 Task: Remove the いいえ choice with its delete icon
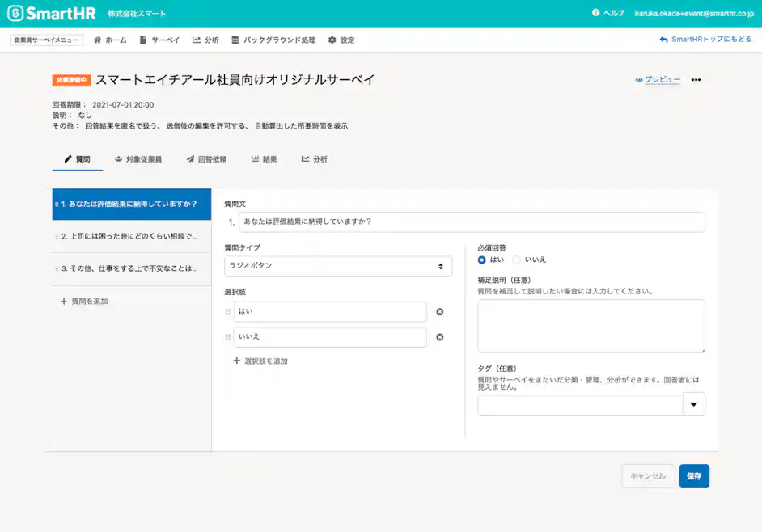point(440,337)
